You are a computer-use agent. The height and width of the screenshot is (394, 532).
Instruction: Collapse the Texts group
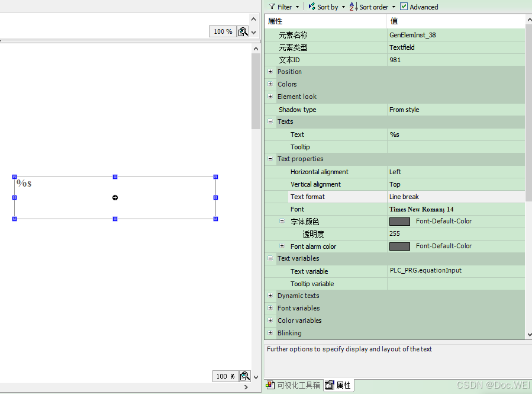[270, 121]
